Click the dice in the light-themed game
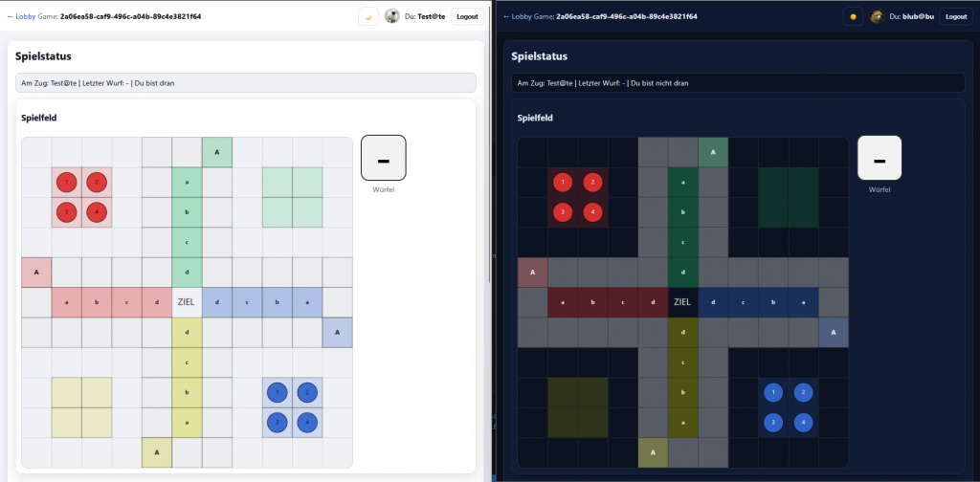The image size is (980, 482). tap(384, 158)
